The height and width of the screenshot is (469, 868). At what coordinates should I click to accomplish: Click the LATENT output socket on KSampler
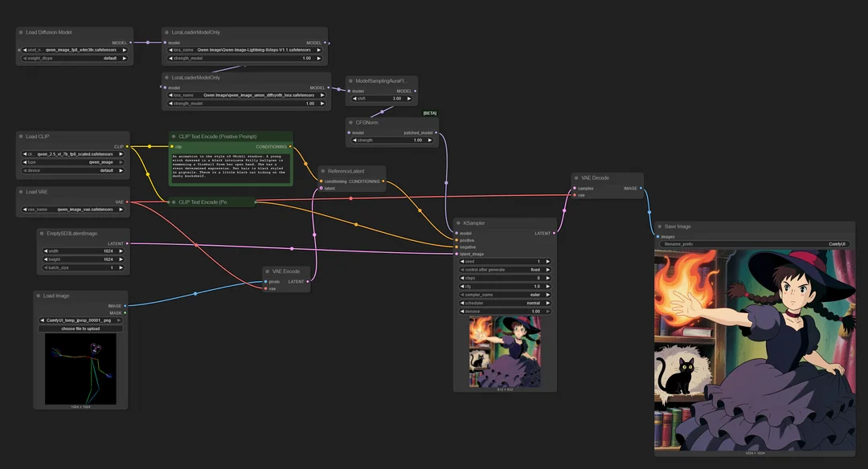[x=554, y=234]
